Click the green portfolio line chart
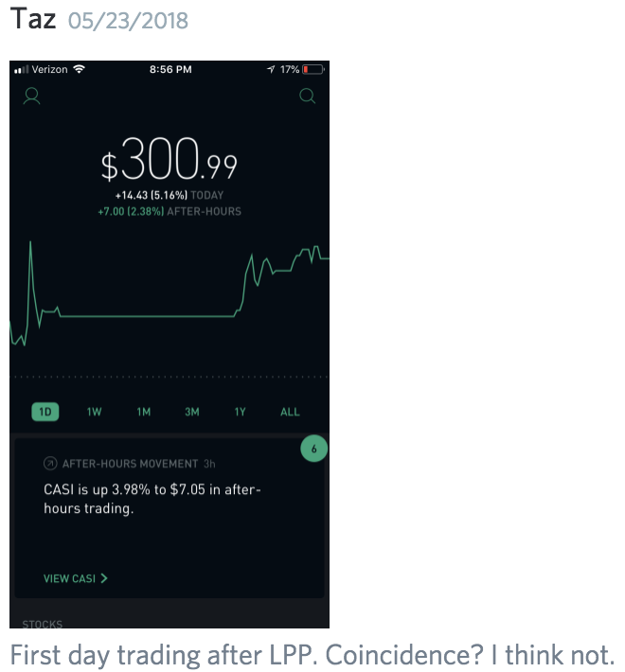The image size is (625, 672). [x=142, y=315]
